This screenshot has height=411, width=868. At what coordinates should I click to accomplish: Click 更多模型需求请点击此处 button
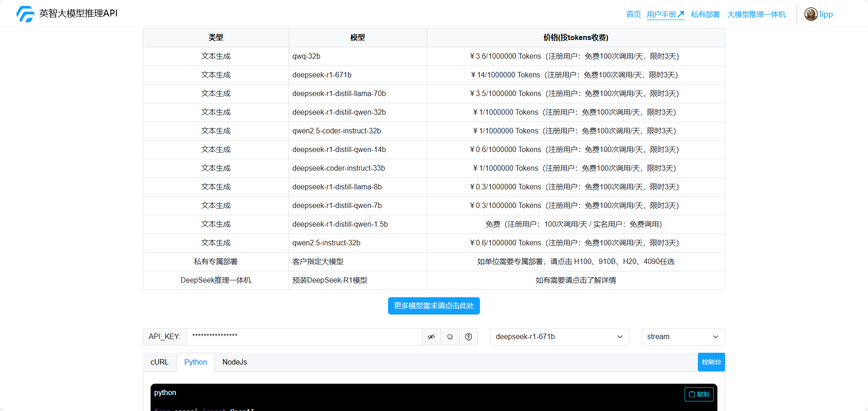(434, 306)
